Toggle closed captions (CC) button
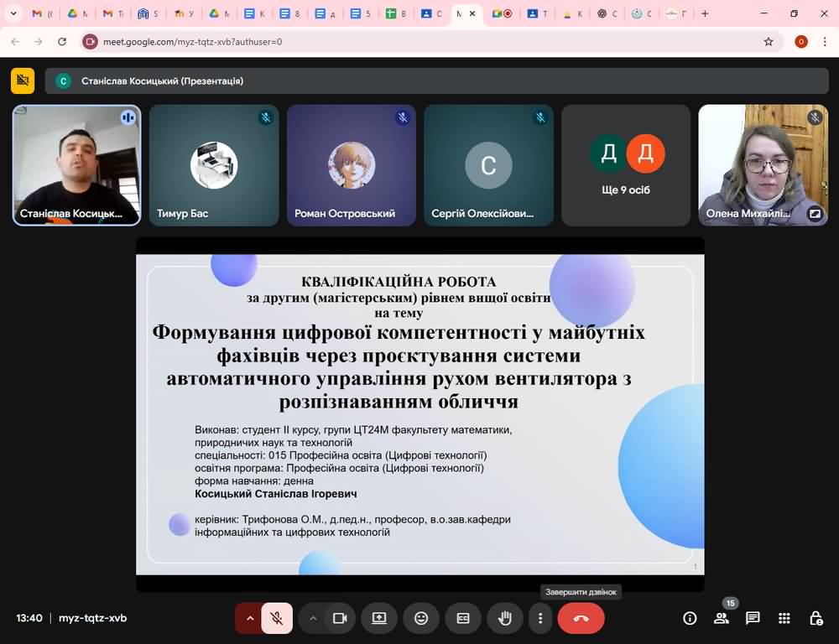839x644 pixels. coord(463,618)
